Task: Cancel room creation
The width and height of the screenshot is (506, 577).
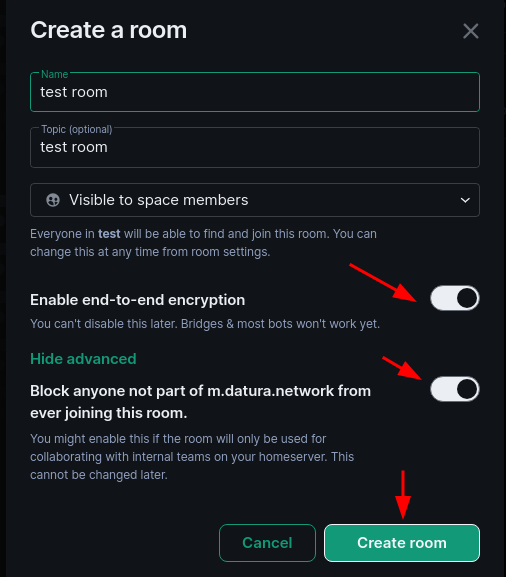Action: [267, 543]
